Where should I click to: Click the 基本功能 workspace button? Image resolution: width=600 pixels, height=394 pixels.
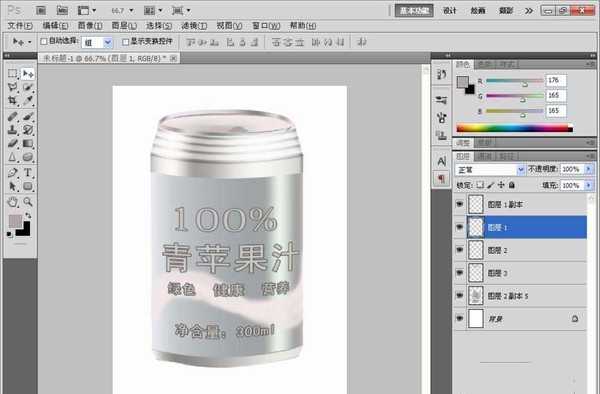[x=414, y=11]
